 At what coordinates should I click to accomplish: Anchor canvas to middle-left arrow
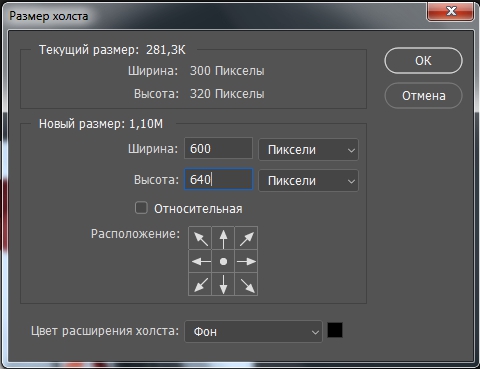pos(200,261)
